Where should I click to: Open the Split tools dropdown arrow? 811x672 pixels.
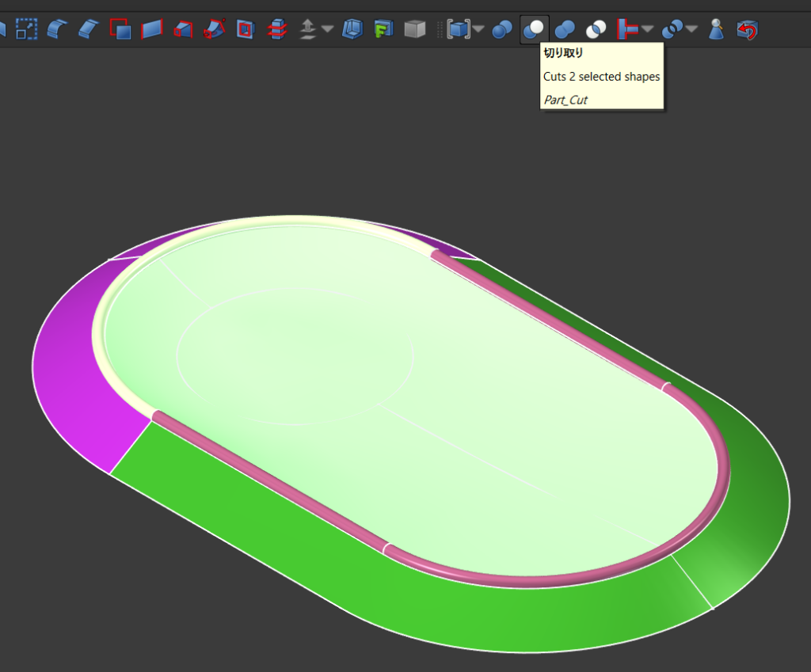pos(691,30)
